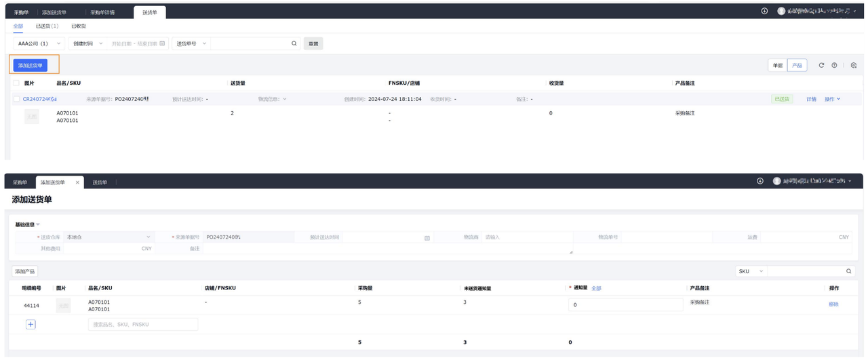Switch to the 已送货 (1) tab

pos(47,26)
